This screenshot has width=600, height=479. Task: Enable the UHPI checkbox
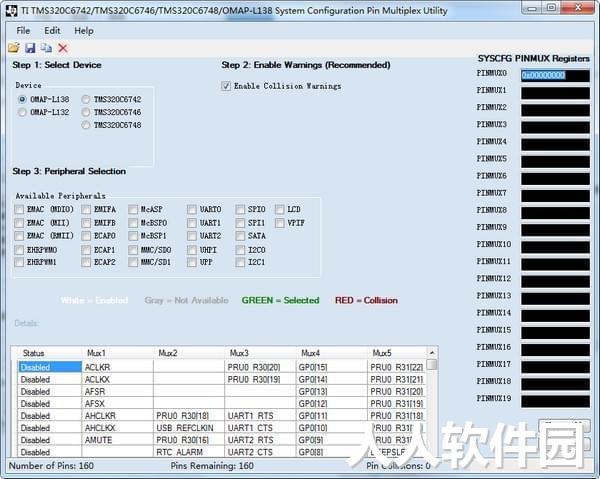tap(192, 250)
